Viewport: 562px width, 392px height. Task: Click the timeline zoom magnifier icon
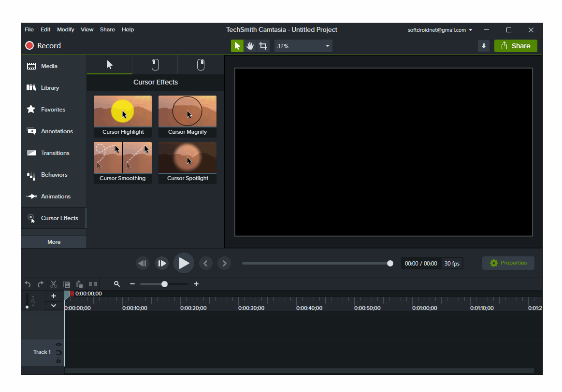pos(117,284)
